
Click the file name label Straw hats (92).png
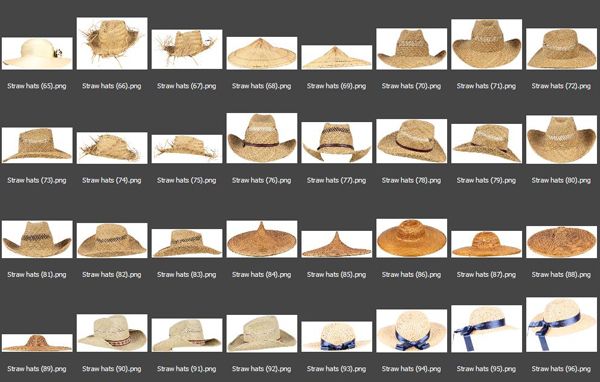coord(262,369)
